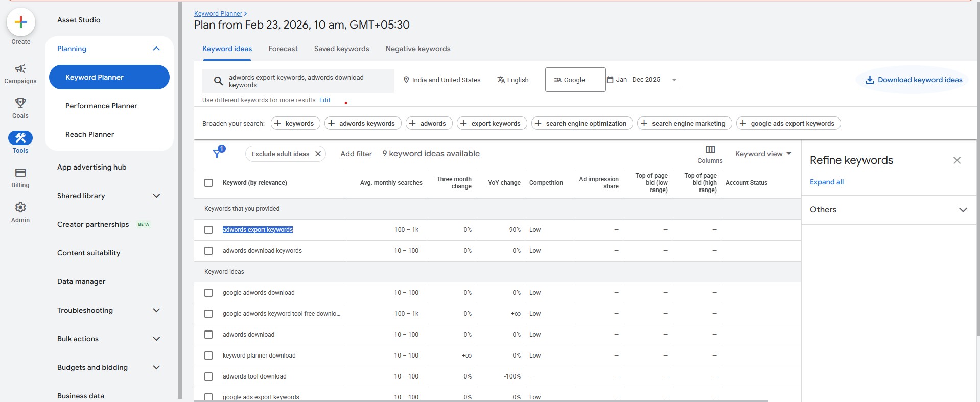The image size is (980, 402).
Task: Open the date range dropdown arrow
Action: tap(674, 80)
